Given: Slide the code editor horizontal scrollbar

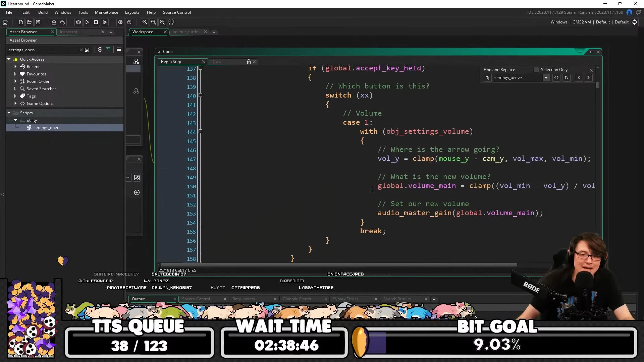Looking at the screenshot, I should [x=339, y=265].
